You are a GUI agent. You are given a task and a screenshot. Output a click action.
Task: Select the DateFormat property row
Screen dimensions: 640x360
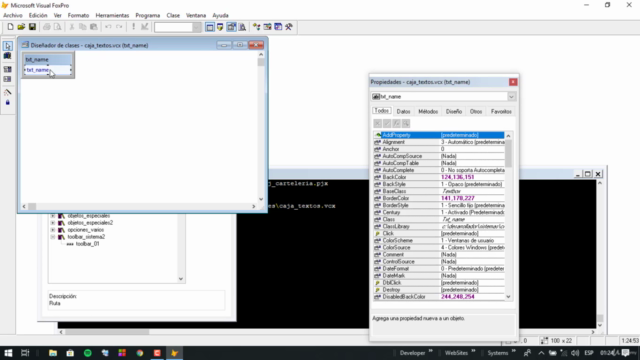(439, 269)
